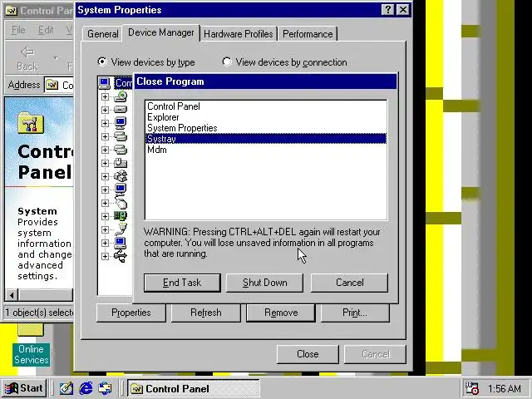Expand the ports cable tree node
The image size is (532, 399).
(105, 229)
